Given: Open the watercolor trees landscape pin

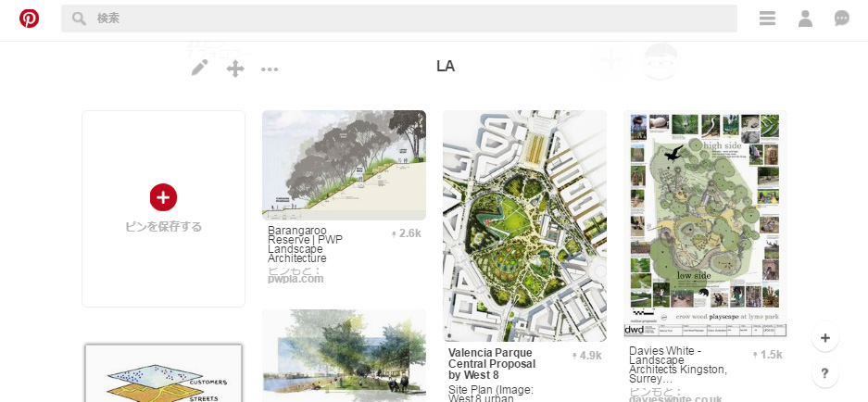Looking at the screenshot, I should pos(344,357).
